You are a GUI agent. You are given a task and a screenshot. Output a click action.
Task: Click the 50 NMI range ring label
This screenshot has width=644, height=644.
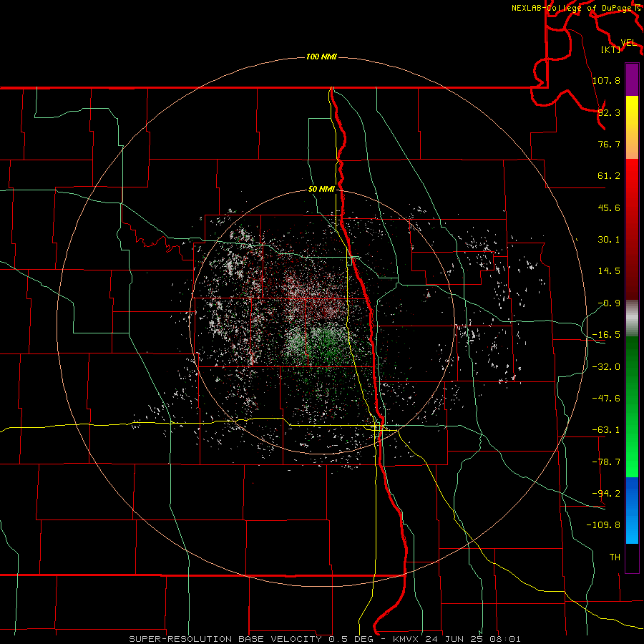pos(321,190)
